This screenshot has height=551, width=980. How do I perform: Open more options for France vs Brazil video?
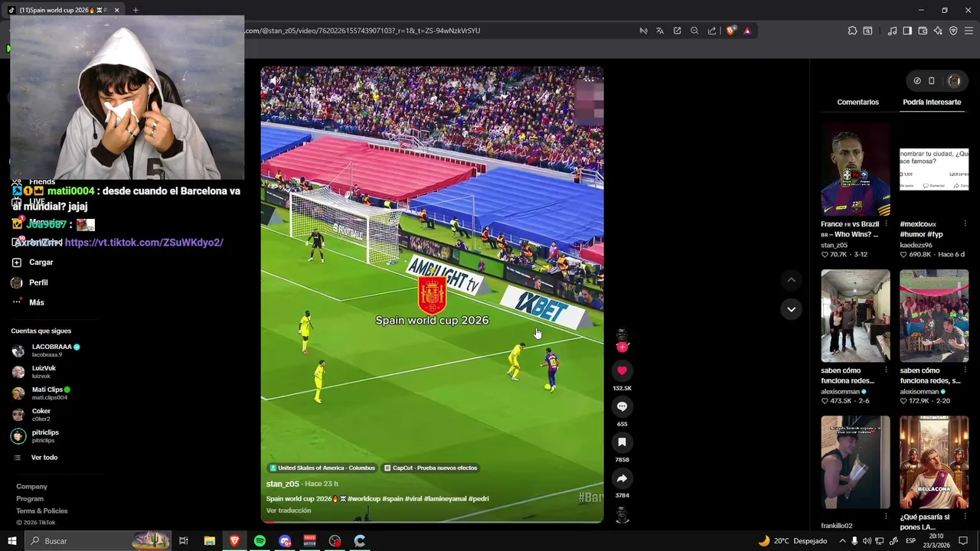point(886,224)
